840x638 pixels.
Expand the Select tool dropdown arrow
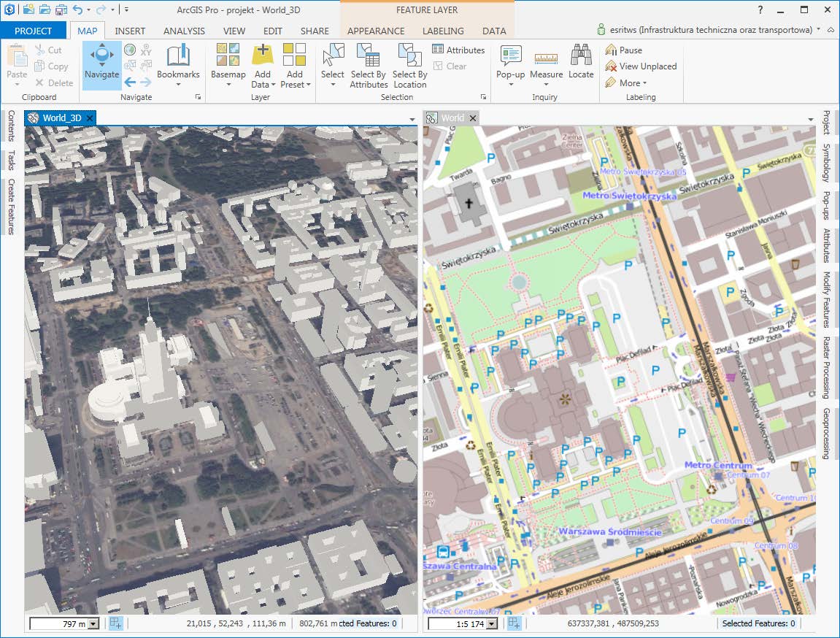click(333, 85)
